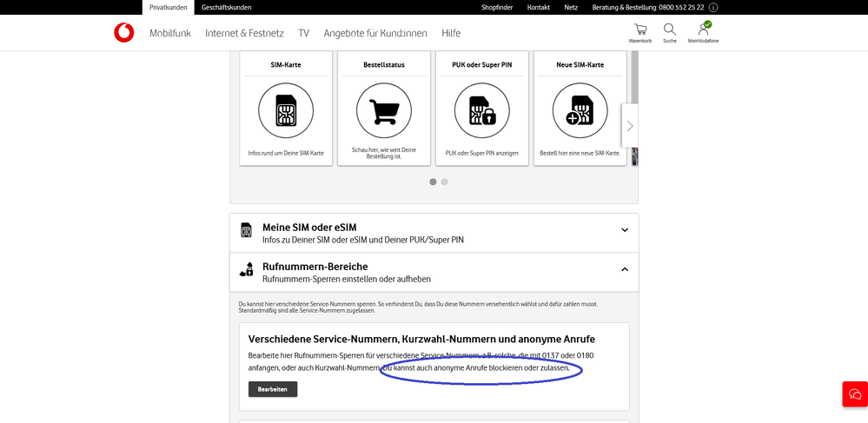This screenshot has height=423, width=868.
Task: Click the lock icon next to Rufnummern-Bereiche
Action: pos(247,269)
